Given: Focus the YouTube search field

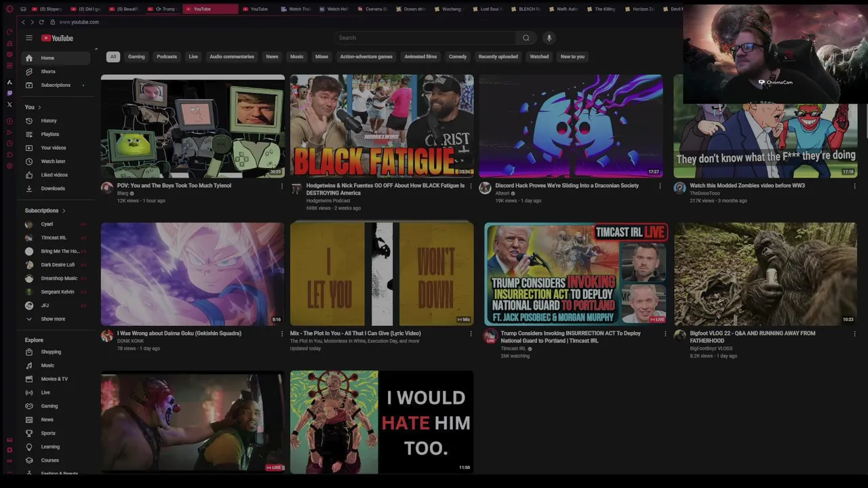Looking at the screenshot, I should tap(425, 38).
